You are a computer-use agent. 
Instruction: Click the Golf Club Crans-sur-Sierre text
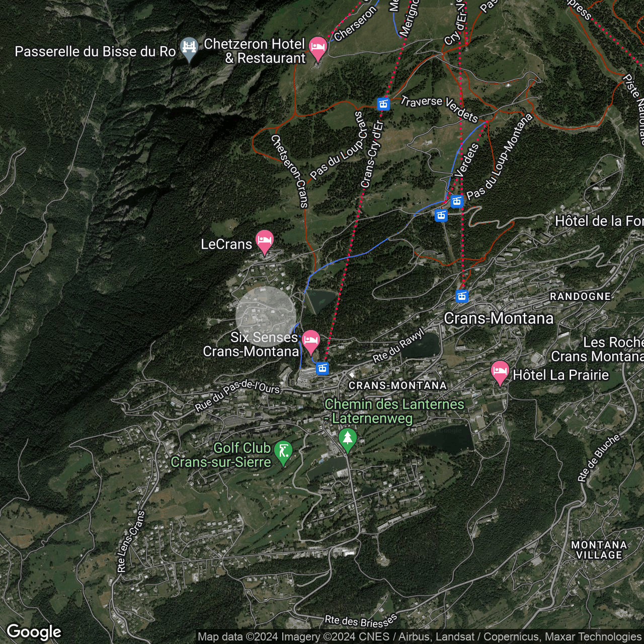coord(221,455)
